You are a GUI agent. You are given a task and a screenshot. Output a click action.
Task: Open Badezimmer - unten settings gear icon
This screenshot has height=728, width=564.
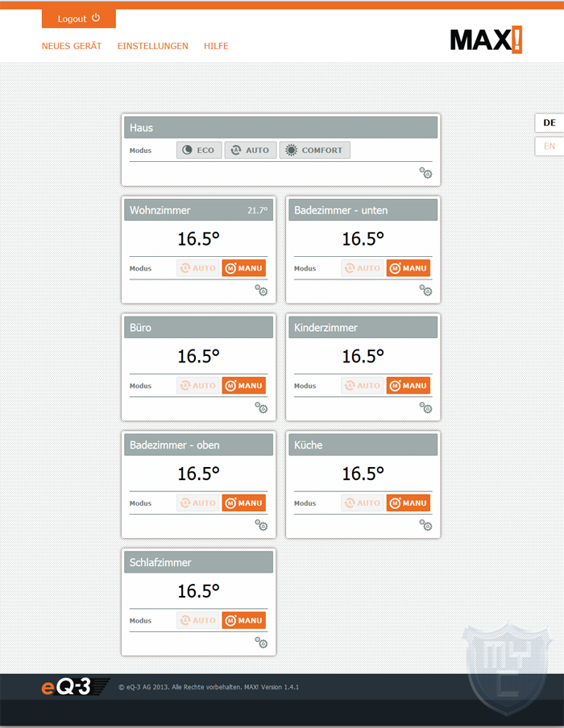[425, 290]
